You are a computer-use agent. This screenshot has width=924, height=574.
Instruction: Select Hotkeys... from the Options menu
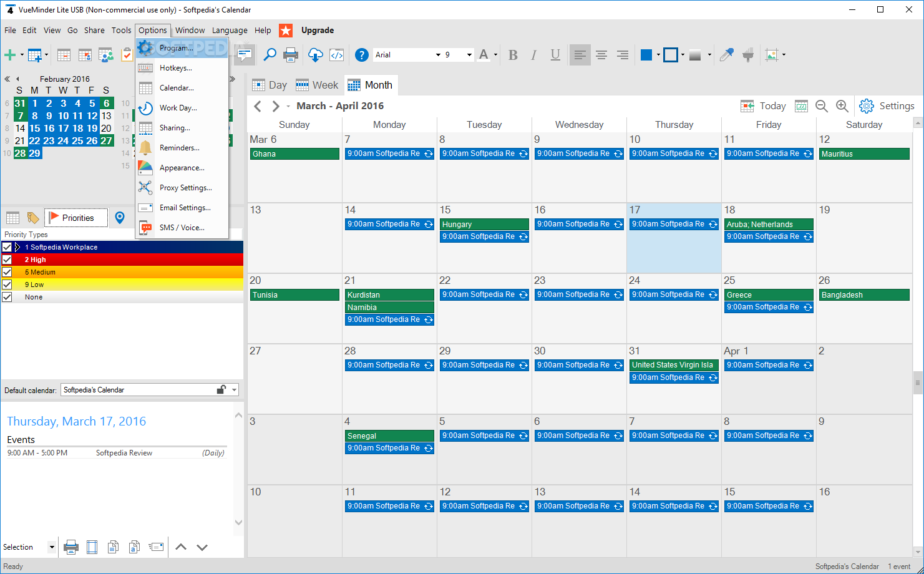pos(182,68)
